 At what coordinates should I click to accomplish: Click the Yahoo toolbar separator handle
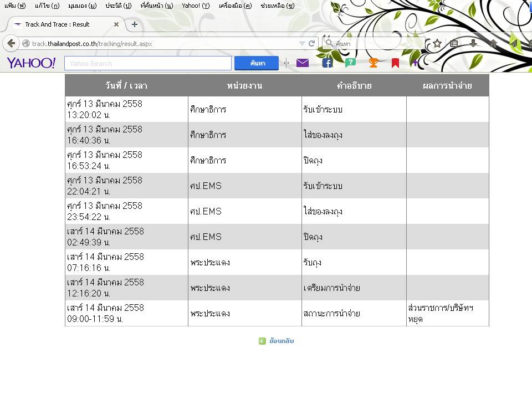click(287, 63)
